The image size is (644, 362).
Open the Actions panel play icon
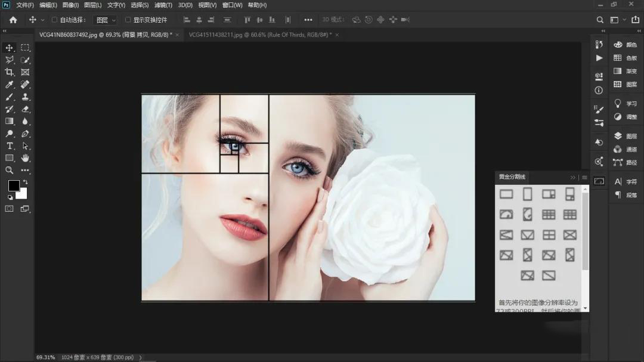599,58
